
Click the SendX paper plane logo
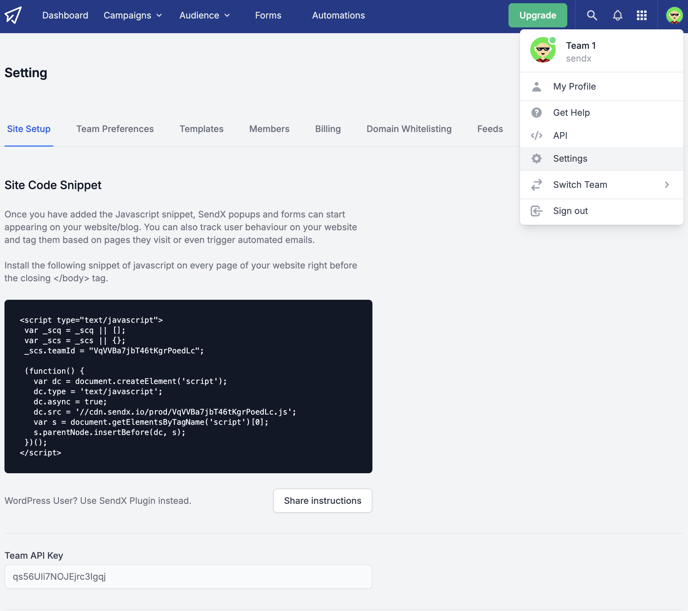[13, 15]
